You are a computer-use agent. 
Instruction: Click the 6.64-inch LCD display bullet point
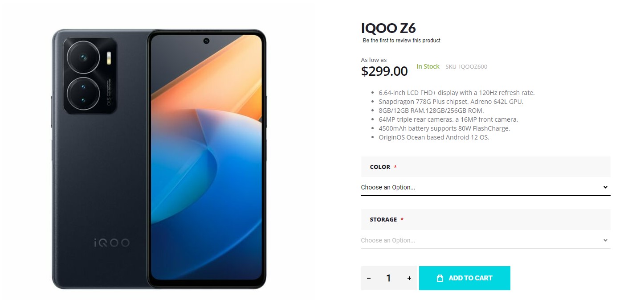[457, 92]
